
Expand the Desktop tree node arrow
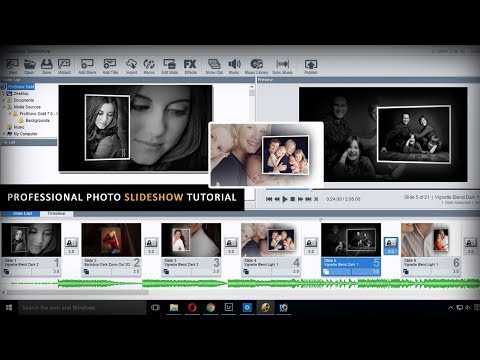click(x=4, y=94)
